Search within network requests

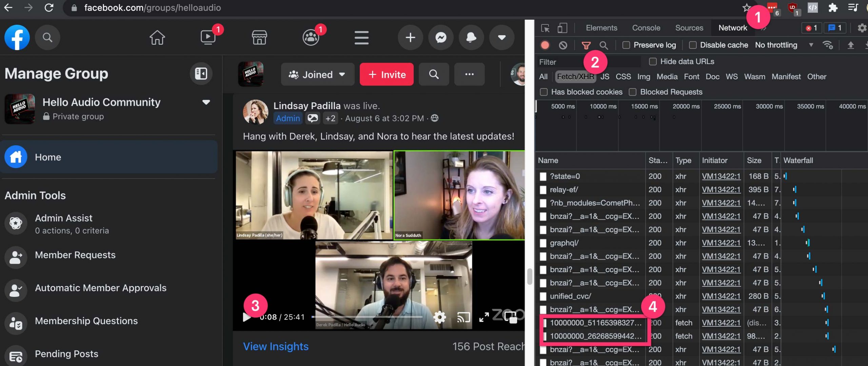(x=604, y=45)
